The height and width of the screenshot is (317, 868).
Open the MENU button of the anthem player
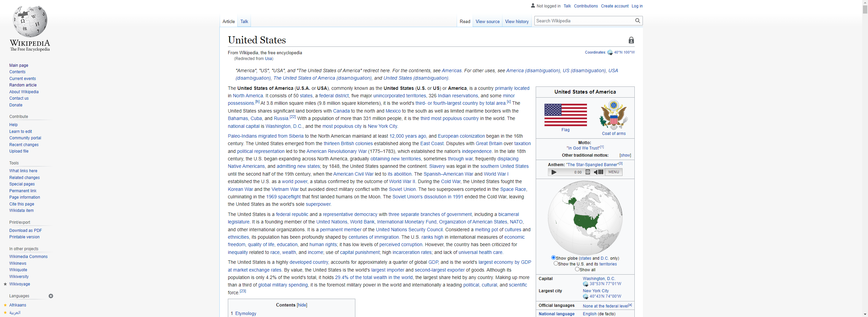(614, 172)
